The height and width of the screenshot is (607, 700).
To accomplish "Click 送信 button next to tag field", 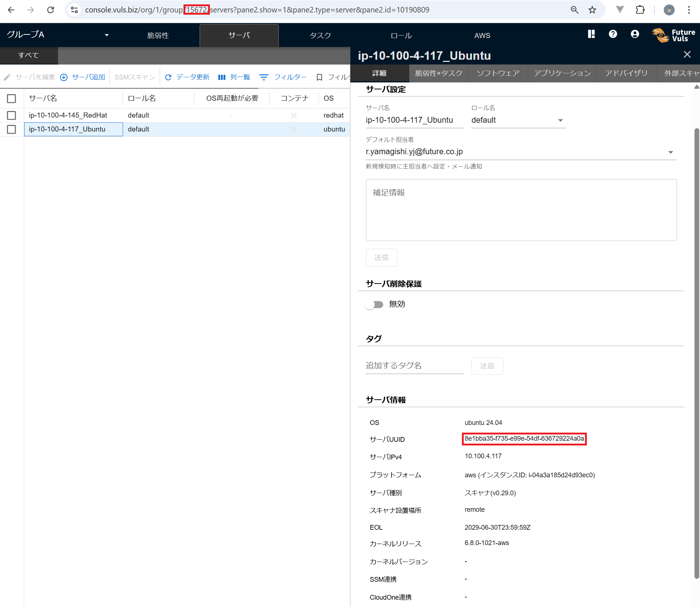I will 487,366.
